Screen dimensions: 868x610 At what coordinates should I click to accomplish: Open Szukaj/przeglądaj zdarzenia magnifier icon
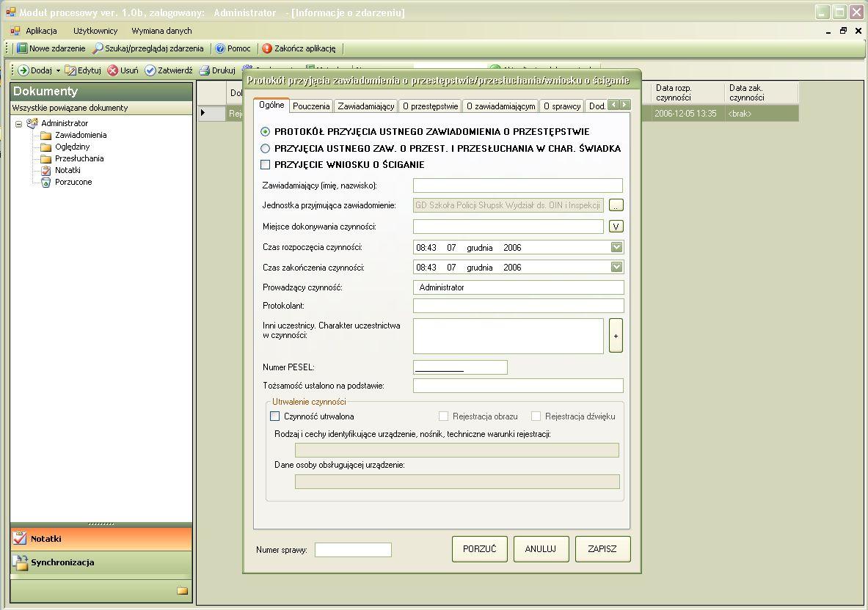coord(98,48)
